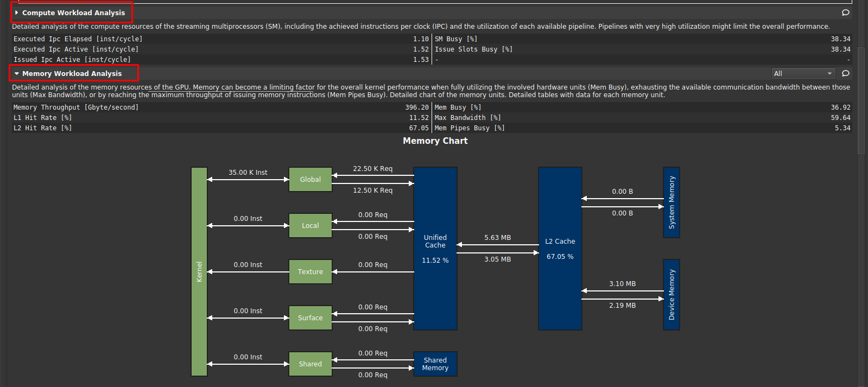Click the System Memory block
This screenshot has width=868, height=387.
671,202
